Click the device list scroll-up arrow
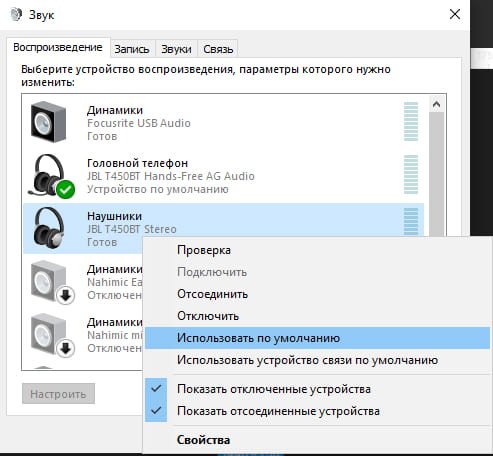Image resolution: width=493 pixels, height=456 pixels. tap(436, 105)
